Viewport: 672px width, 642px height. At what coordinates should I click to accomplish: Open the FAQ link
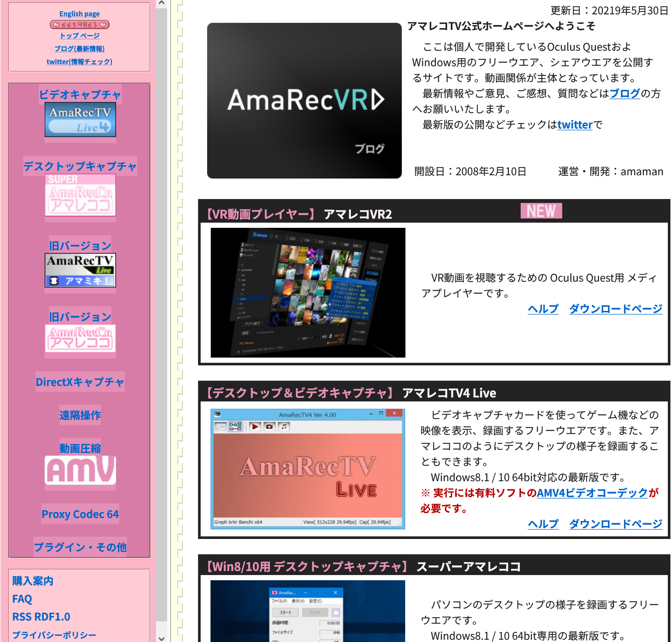pyautogui.click(x=22, y=599)
